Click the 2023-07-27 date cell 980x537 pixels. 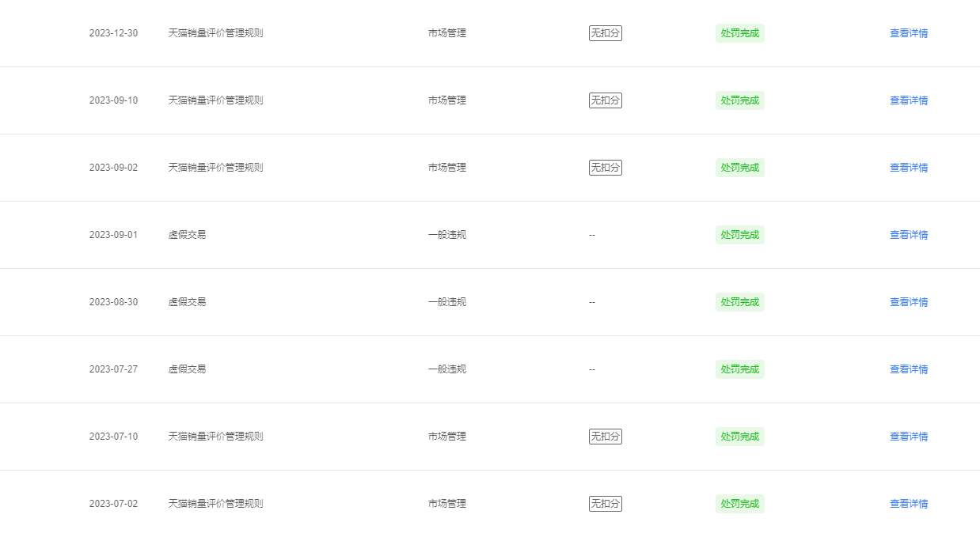click(113, 369)
